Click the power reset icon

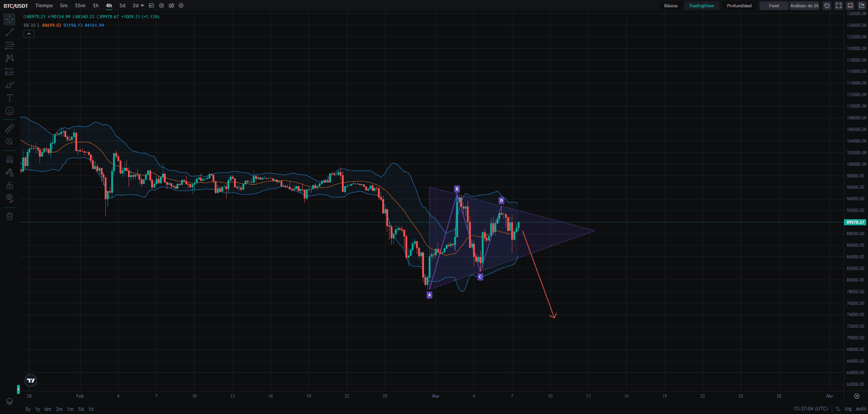click(827, 5)
